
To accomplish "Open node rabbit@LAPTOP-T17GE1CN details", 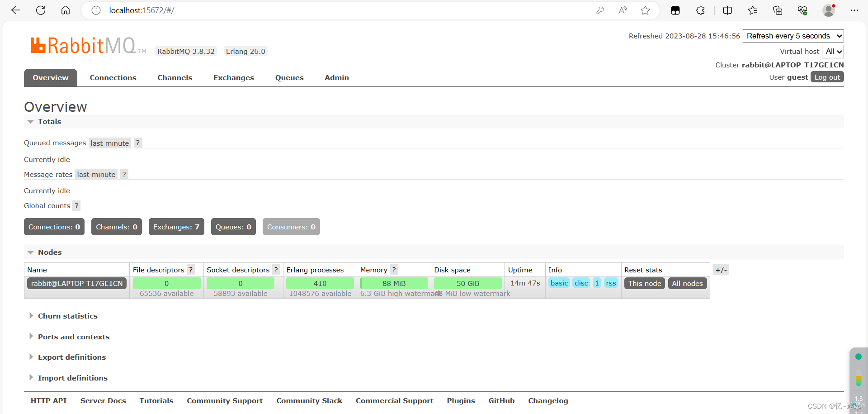I will [x=77, y=283].
